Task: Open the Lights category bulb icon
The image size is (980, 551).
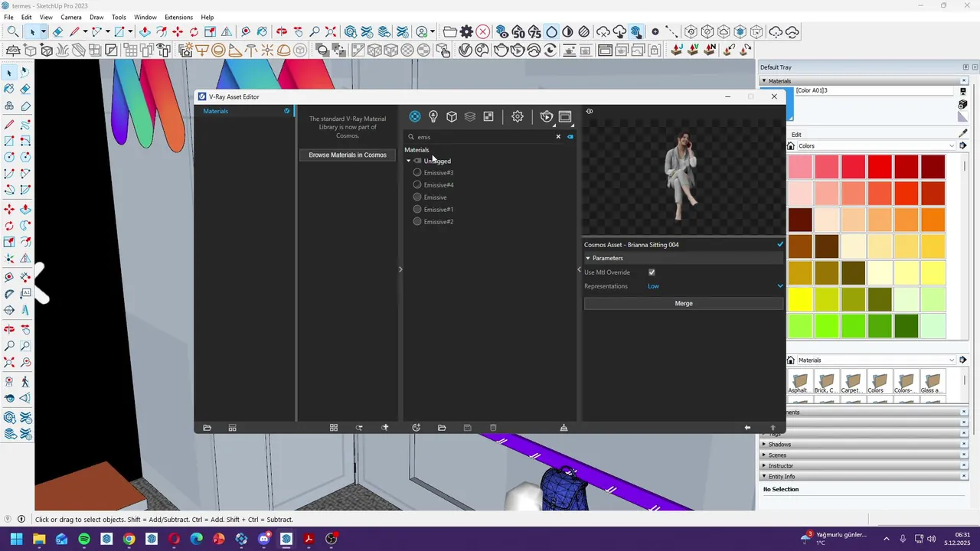Action: (x=433, y=116)
